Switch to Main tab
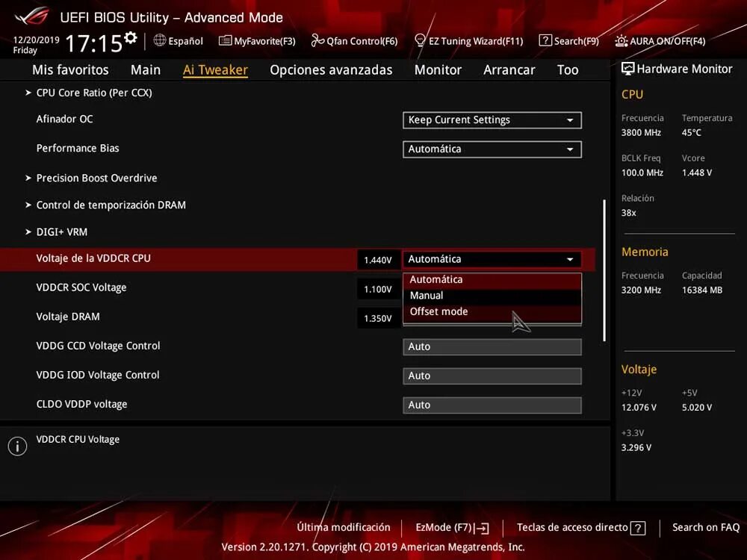 coord(146,70)
